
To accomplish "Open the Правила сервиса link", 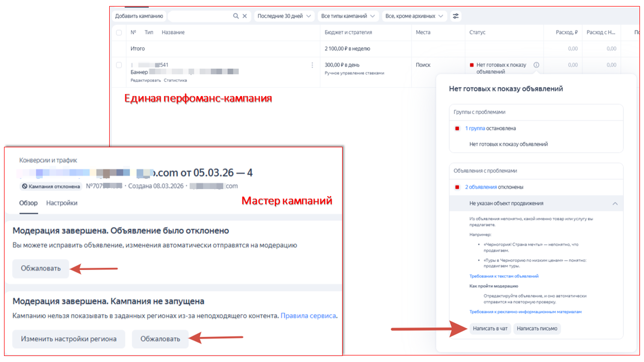I will [308, 316].
